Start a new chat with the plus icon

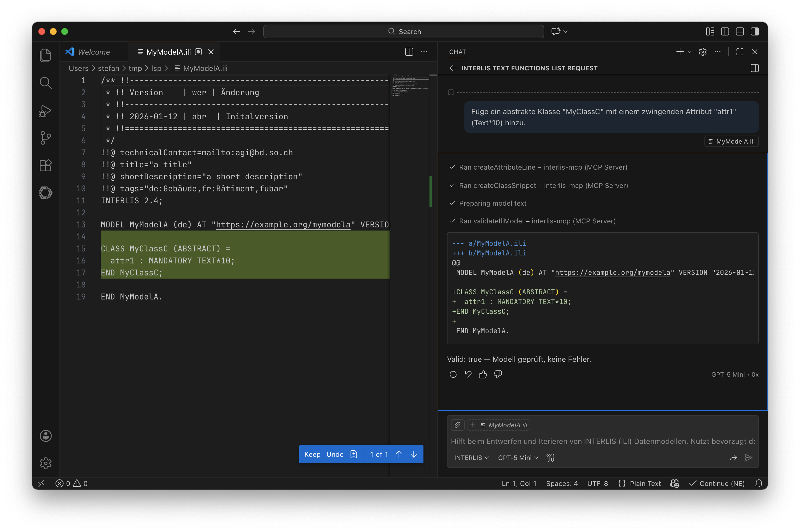pos(680,51)
